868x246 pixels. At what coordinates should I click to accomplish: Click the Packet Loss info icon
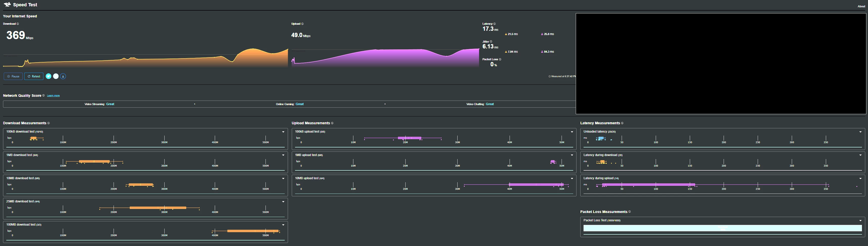coord(500,59)
